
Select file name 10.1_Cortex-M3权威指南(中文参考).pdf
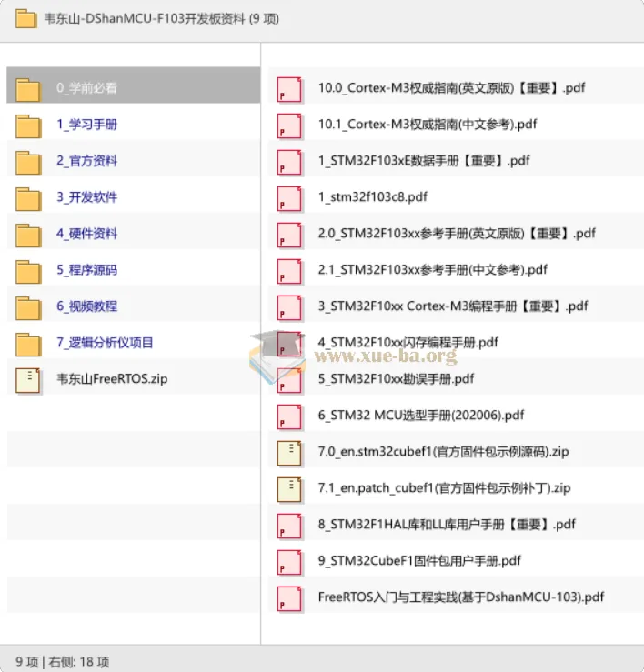[428, 125]
